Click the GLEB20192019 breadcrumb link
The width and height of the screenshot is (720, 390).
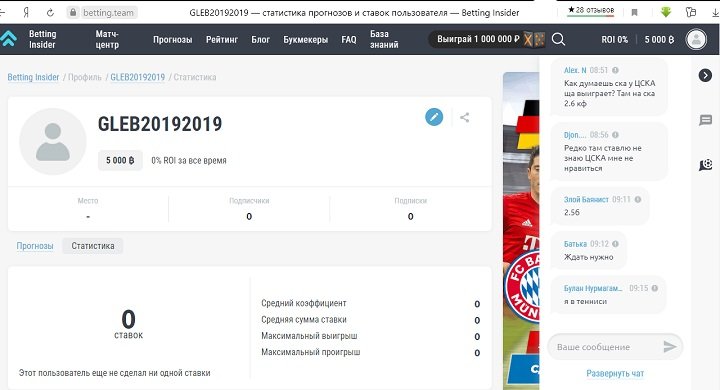point(137,77)
